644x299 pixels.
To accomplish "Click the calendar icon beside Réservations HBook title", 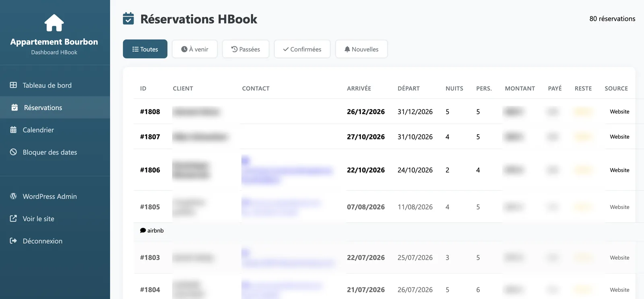I will coord(128,18).
